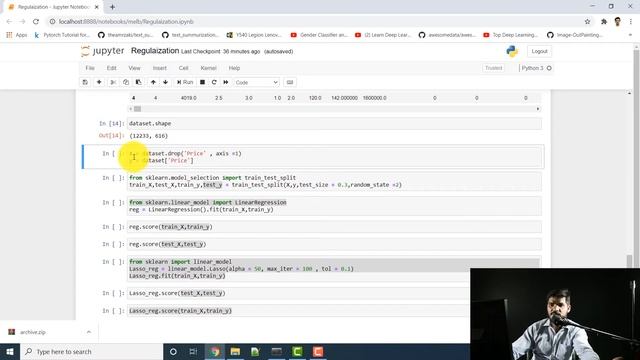
Task: Open the Chrome profile avatar
Action: click(x=617, y=22)
